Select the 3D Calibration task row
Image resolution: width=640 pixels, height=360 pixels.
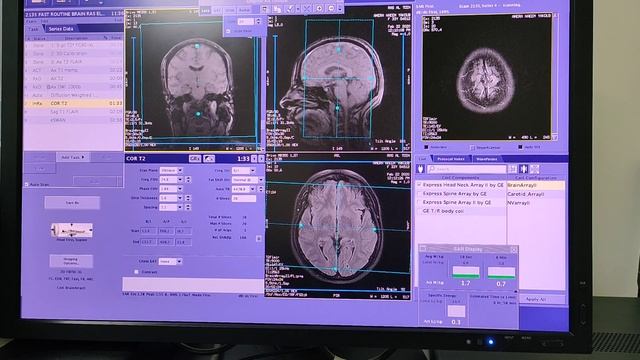click(73, 53)
